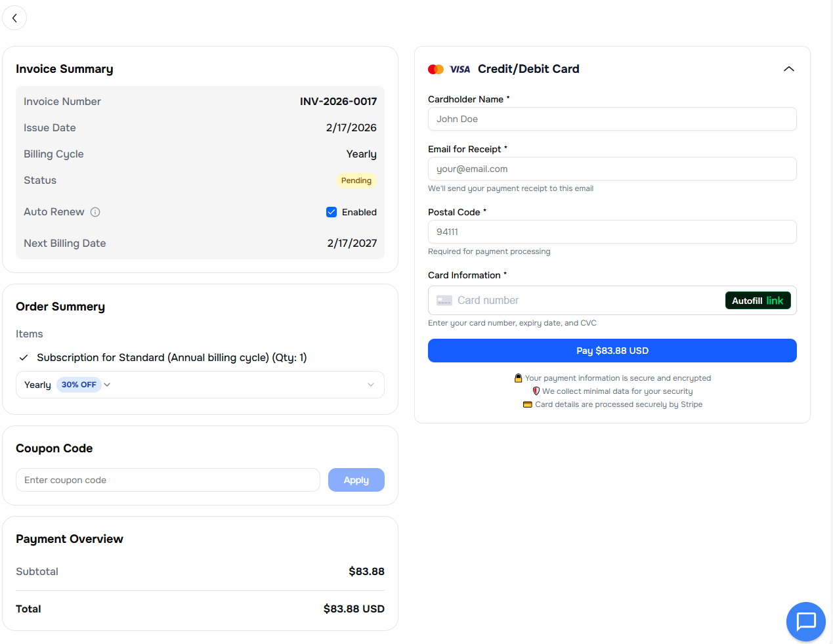The height and width of the screenshot is (644, 833).
Task: Click the Email for Receipt input
Action: click(612, 169)
